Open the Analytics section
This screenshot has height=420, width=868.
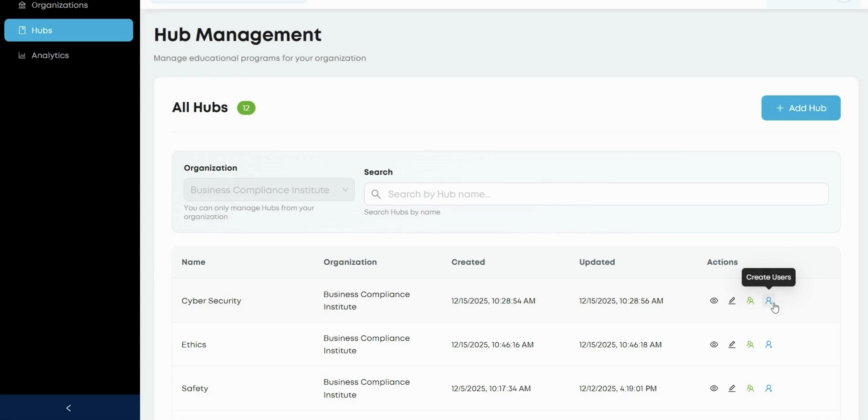[x=50, y=55]
